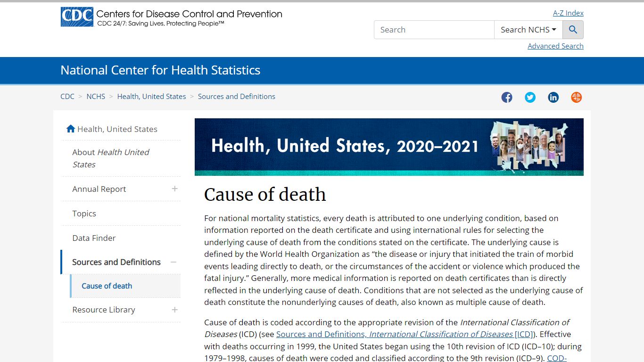
Task: Open Health, United States breadcrumb link
Action: (151, 96)
